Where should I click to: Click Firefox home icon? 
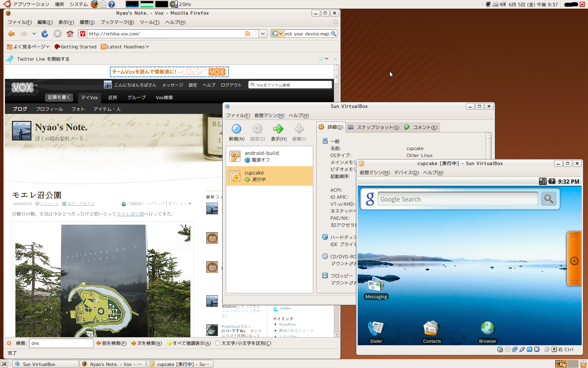click(70, 34)
